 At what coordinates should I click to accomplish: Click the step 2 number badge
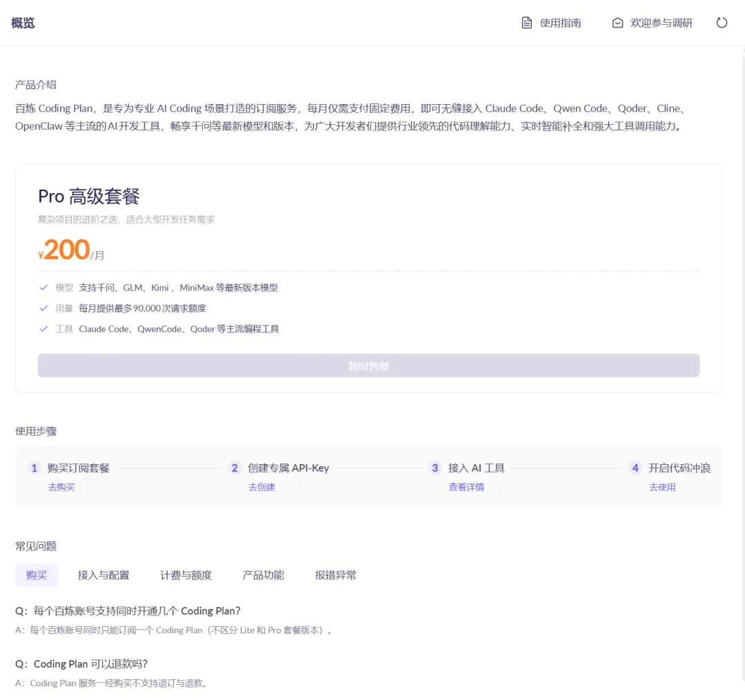[x=235, y=468]
